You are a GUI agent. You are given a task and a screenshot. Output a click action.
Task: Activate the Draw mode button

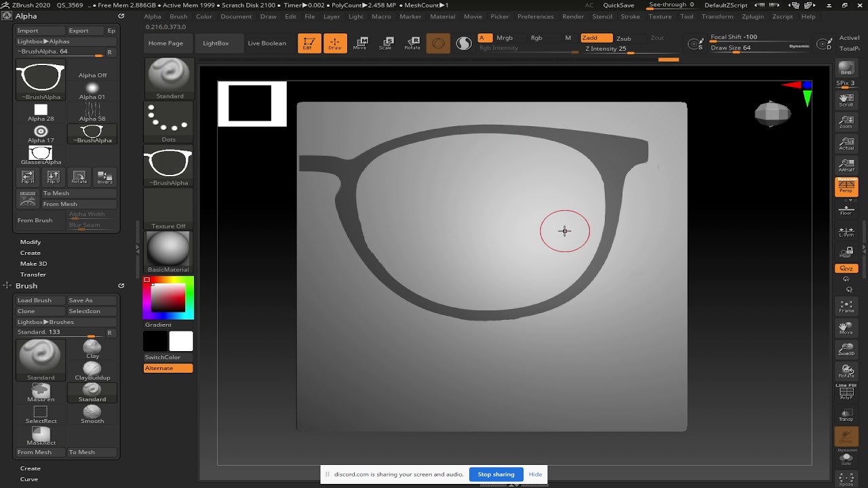(x=335, y=43)
